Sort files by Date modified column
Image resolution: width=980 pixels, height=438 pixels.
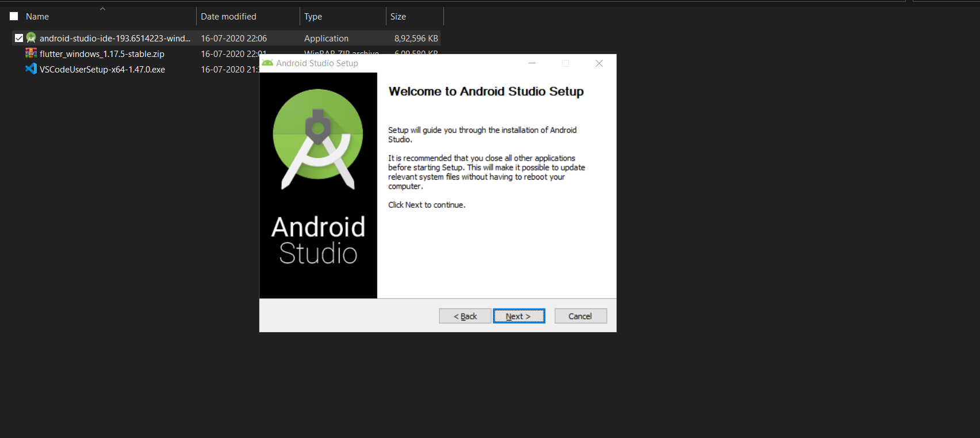click(228, 17)
